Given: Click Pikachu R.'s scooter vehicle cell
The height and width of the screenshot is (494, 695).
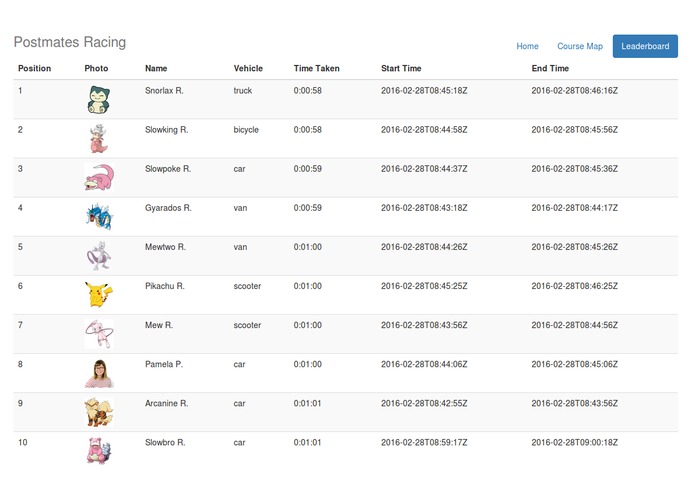Looking at the screenshot, I should pyautogui.click(x=247, y=286).
